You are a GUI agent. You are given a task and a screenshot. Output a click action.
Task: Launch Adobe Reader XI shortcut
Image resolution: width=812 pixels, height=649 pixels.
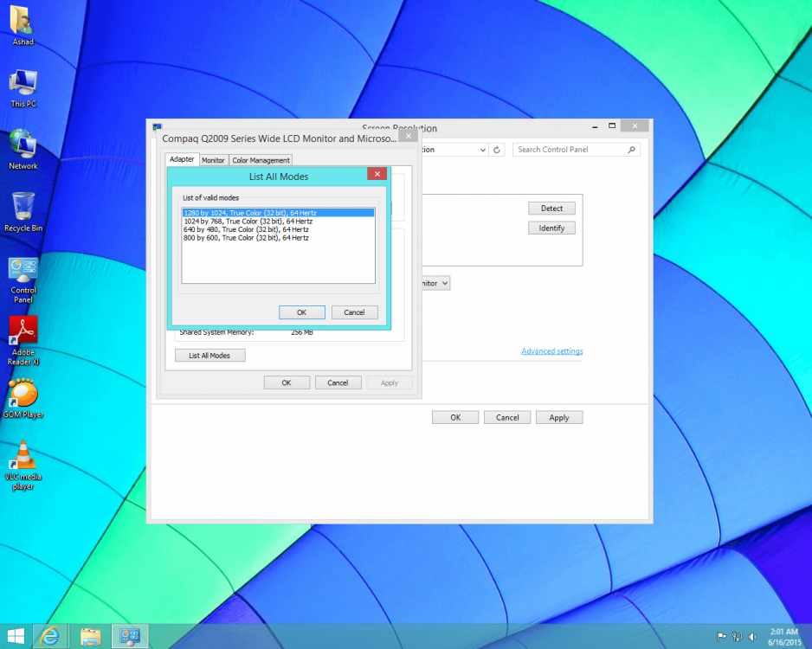point(23,341)
